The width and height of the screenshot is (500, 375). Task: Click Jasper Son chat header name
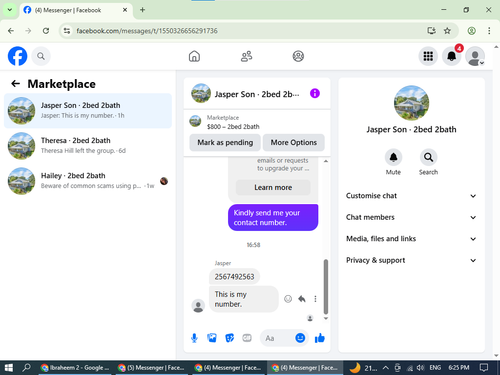257,94
